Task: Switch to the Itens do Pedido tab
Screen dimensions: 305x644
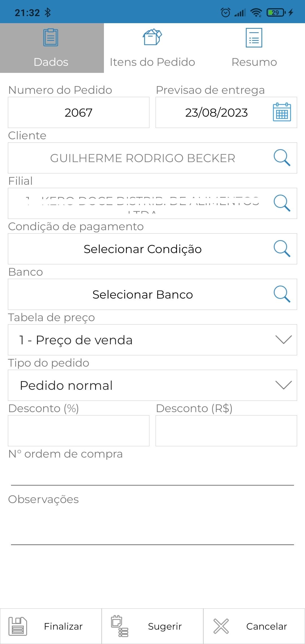Action: [152, 48]
